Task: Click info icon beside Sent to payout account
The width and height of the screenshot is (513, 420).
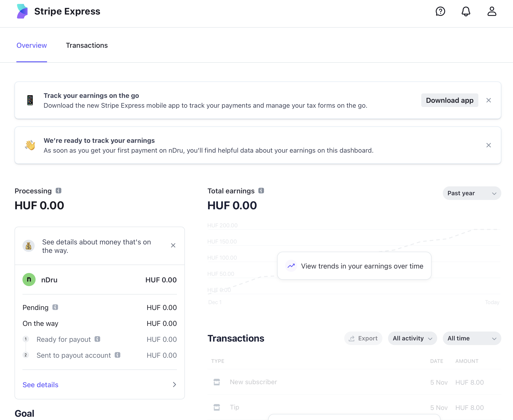Action: click(x=117, y=355)
